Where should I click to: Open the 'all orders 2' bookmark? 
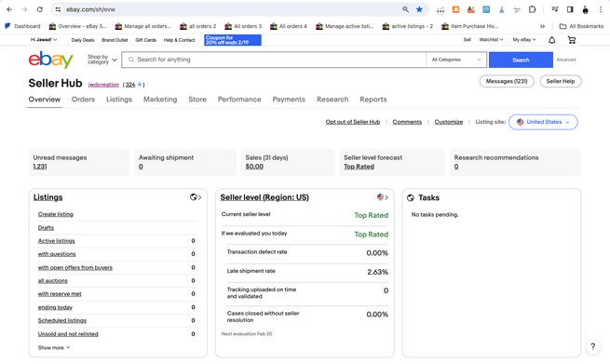click(198, 26)
